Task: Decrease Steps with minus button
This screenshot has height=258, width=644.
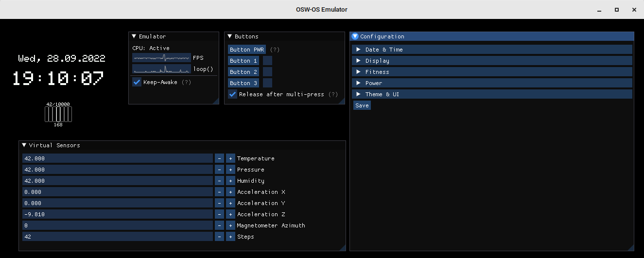Action: (x=219, y=237)
